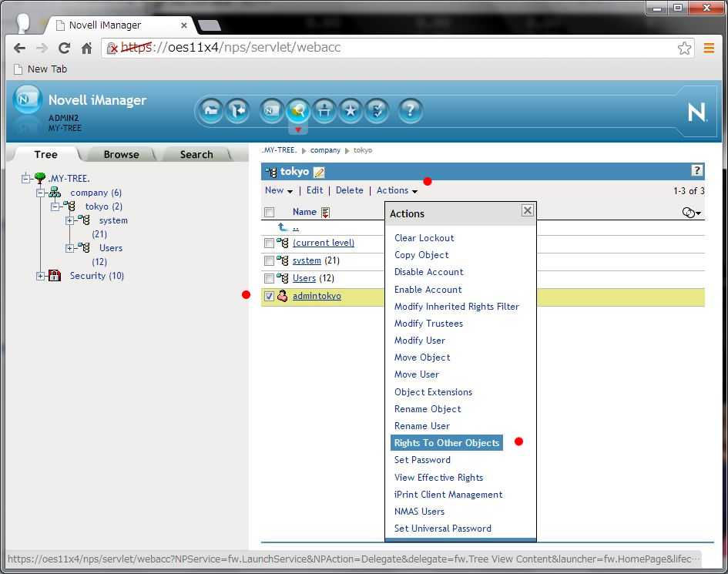Switch to the Tree tab
Screen dimensions: 728x574
click(x=45, y=155)
